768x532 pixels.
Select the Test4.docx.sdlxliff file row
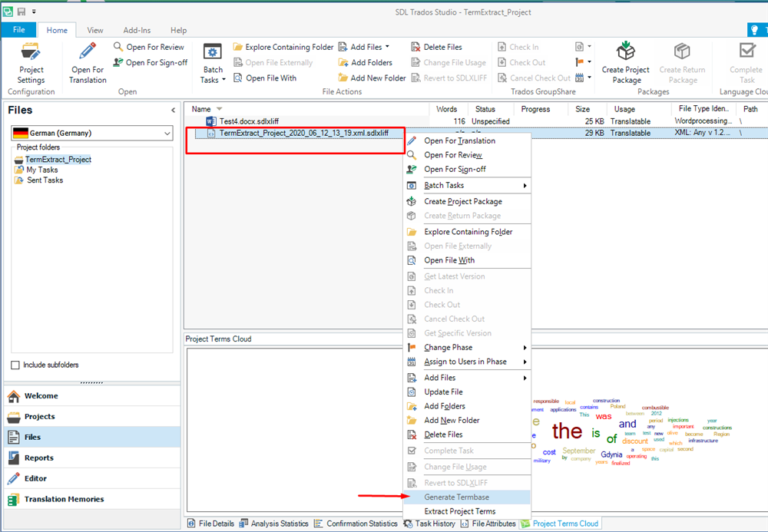[x=249, y=121]
